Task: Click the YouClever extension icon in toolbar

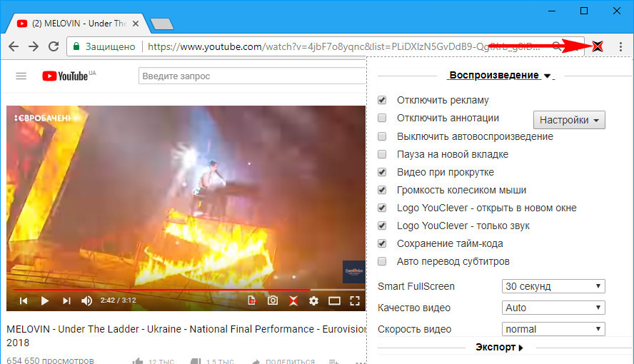Action: (597, 46)
